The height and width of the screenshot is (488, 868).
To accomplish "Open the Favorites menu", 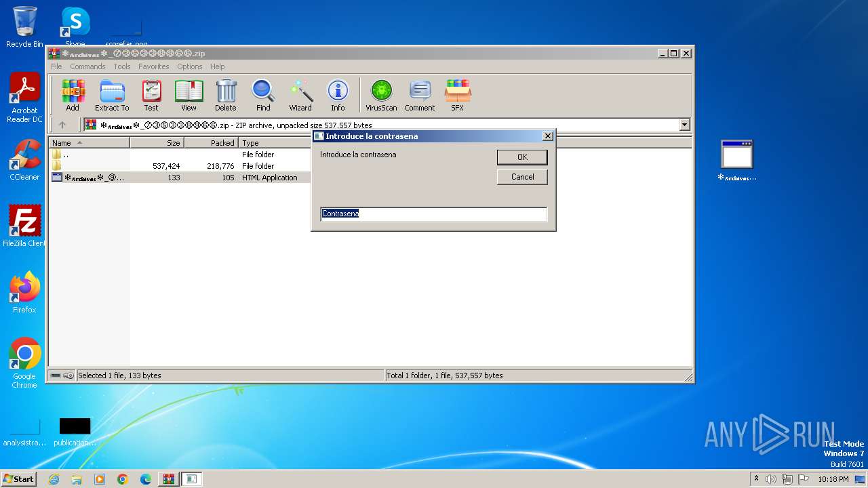I will [x=154, y=66].
